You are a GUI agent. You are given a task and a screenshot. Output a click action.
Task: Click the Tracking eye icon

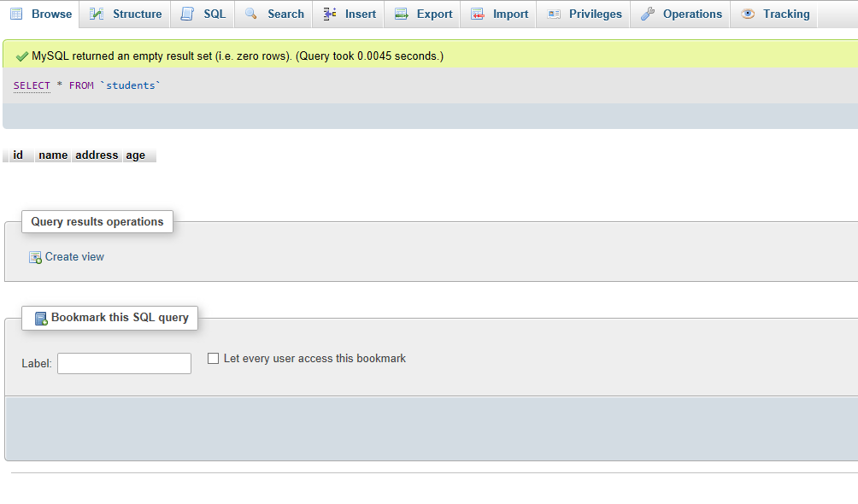(748, 14)
